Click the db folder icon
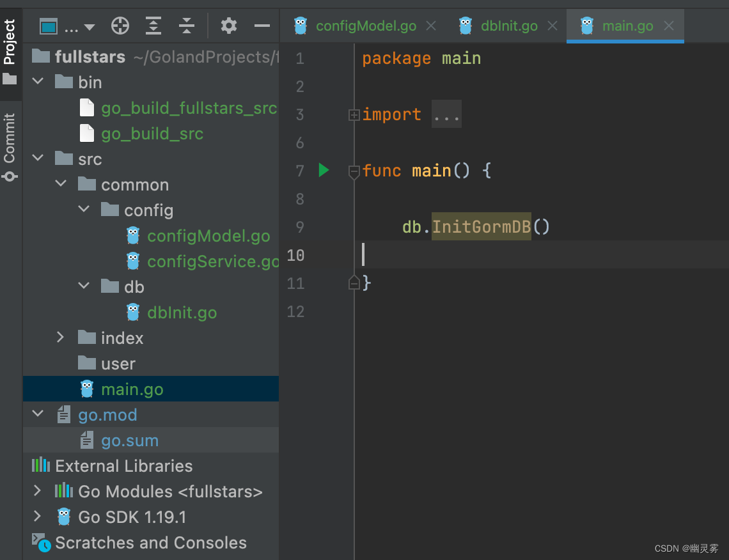The image size is (729, 560). point(110,286)
